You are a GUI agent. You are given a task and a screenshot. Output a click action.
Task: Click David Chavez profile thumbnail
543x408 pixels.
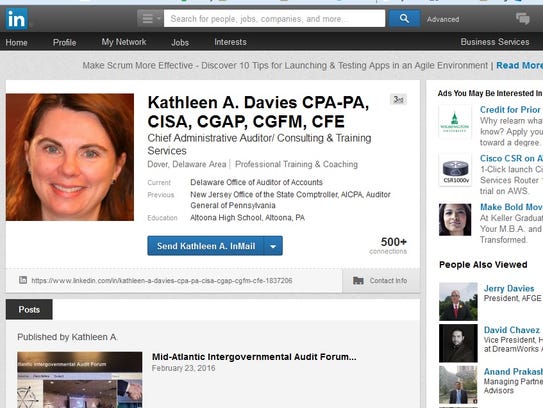coord(458,343)
